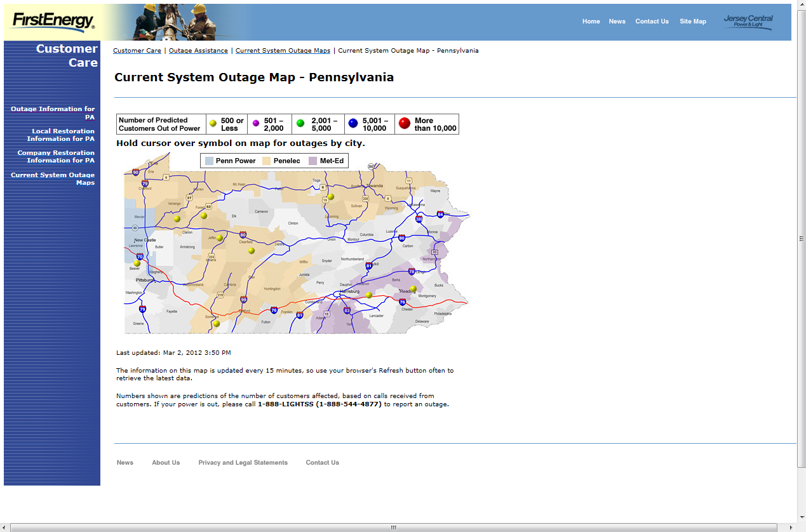Open the Home menu item

click(591, 22)
